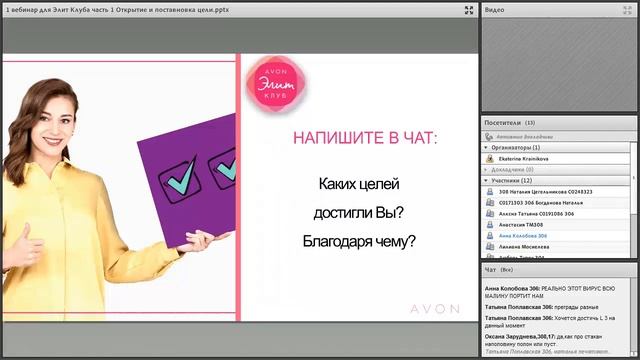Image resolution: width=640 pixels, height=360 pixels.
Task: Select attendee Алксна Татьяна C0191086 306
Action: point(556,213)
